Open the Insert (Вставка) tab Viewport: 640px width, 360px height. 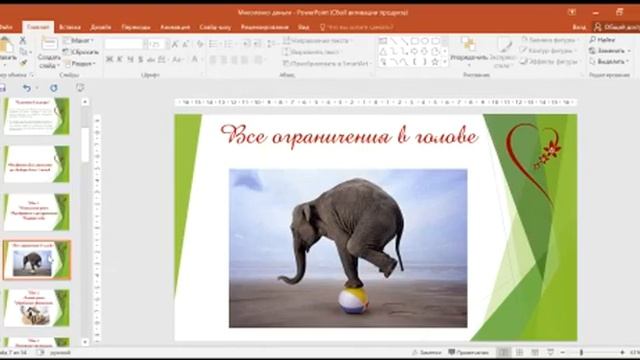click(x=70, y=27)
